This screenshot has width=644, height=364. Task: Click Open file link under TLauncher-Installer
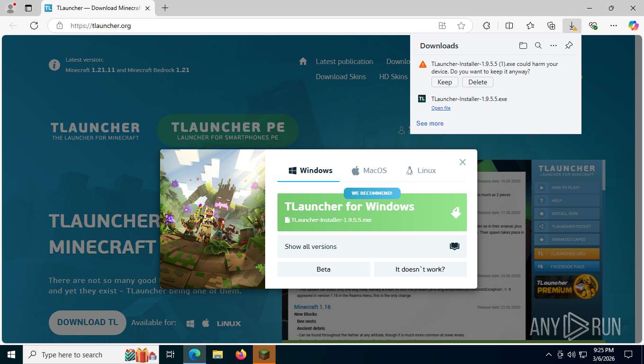(441, 108)
